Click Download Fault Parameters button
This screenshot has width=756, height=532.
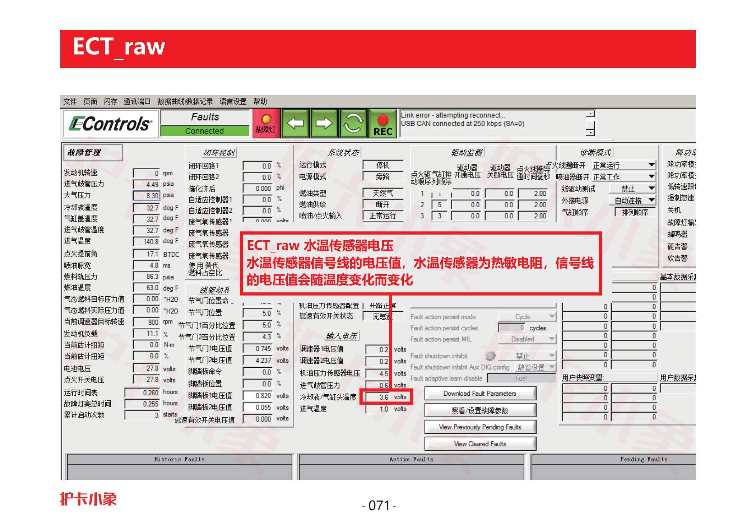tap(480, 393)
